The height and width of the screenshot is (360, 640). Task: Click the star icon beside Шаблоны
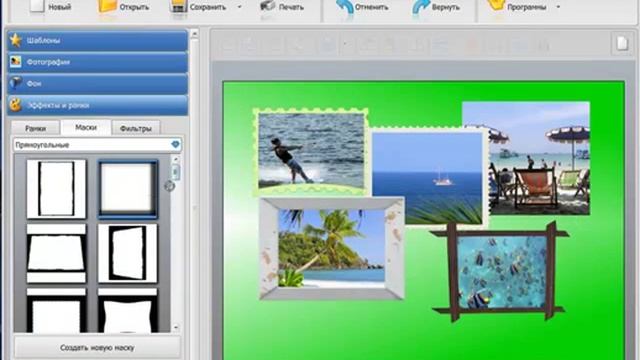[16, 40]
